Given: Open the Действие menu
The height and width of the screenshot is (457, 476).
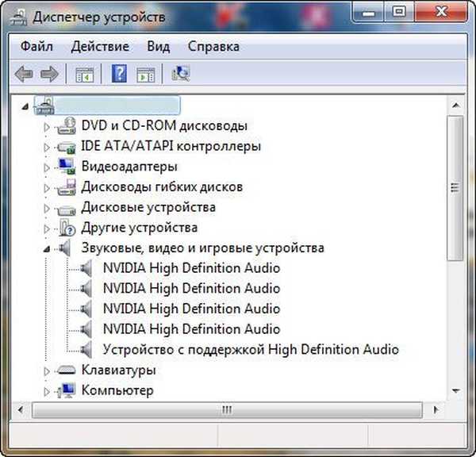Looking at the screenshot, I should pos(100,47).
